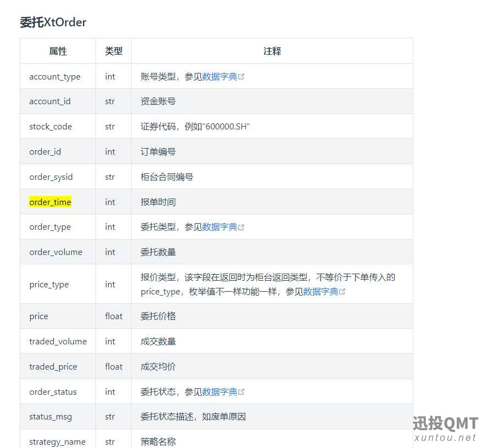Select the highlighted order_time attribute
The image size is (484, 448).
point(50,202)
